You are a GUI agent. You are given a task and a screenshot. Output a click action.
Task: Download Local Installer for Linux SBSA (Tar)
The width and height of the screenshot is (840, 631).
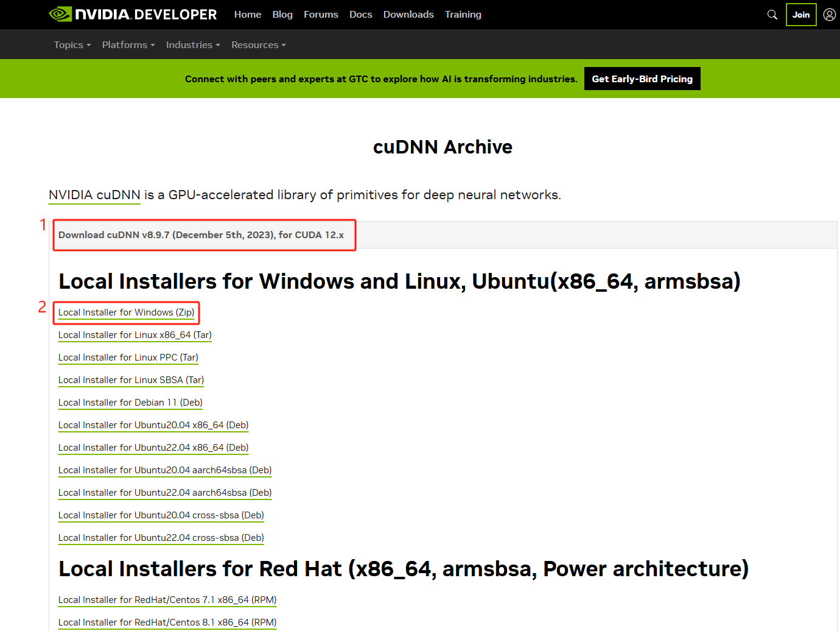[131, 380]
